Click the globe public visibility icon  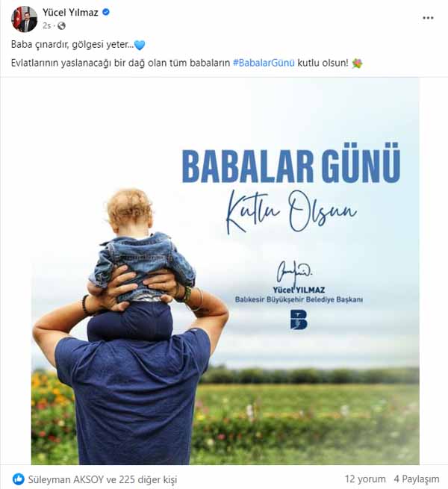[x=61, y=26]
